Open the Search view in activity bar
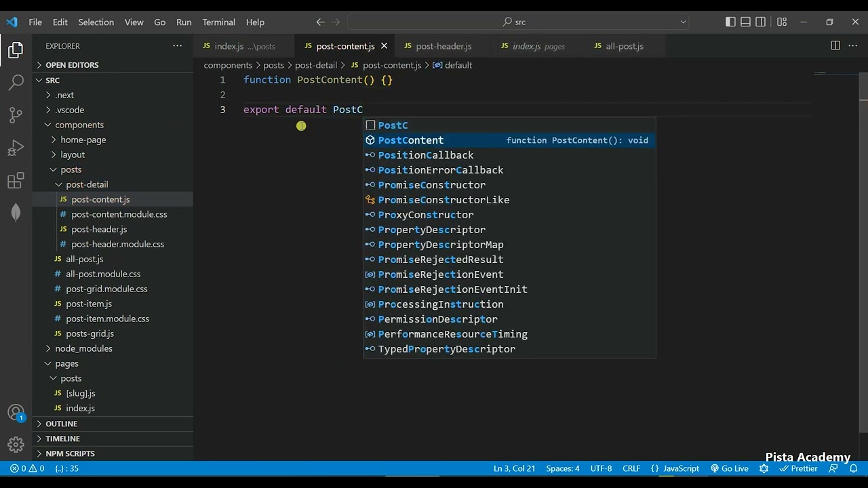 (x=16, y=83)
